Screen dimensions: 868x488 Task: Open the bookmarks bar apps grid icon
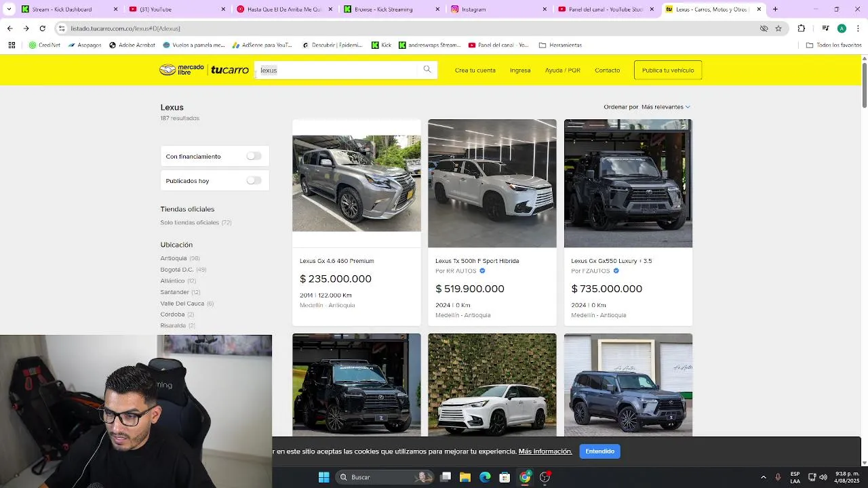click(12, 45)
